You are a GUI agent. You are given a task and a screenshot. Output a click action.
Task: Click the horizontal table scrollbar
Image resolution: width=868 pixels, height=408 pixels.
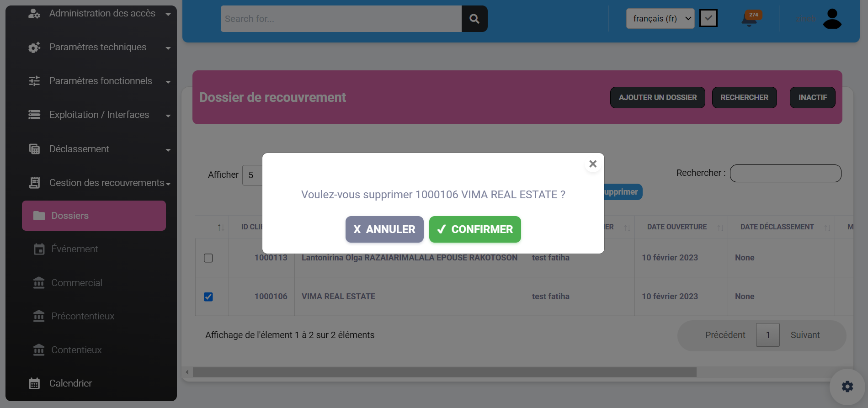point(444,372)
